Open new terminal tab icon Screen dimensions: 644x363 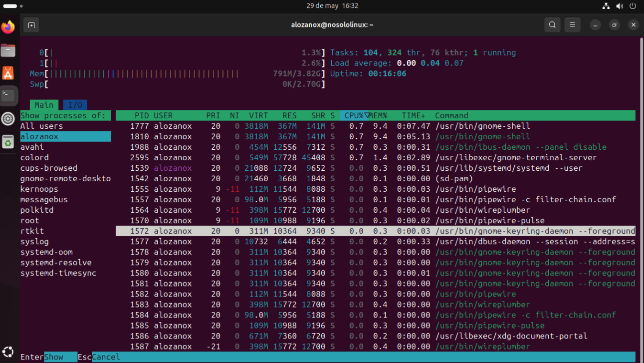point(31,25)
